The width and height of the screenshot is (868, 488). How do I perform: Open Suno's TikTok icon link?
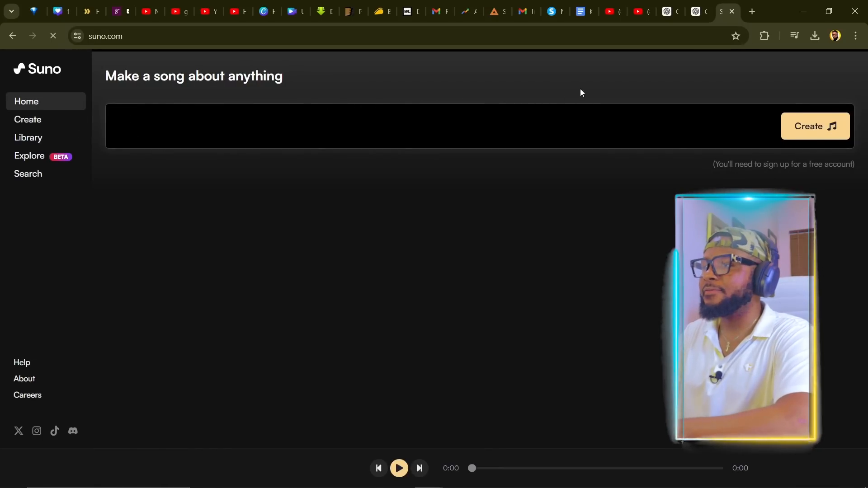click(55, 431)
